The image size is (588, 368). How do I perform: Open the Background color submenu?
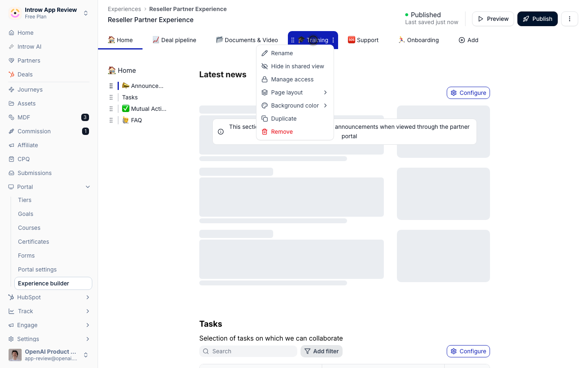[295, 105]
